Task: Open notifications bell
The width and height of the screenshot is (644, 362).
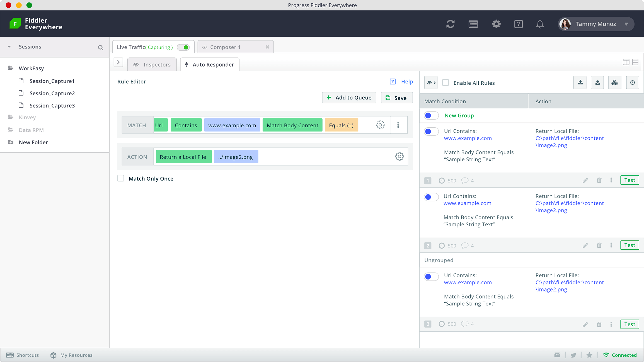Action: click(x=540, y=24)
